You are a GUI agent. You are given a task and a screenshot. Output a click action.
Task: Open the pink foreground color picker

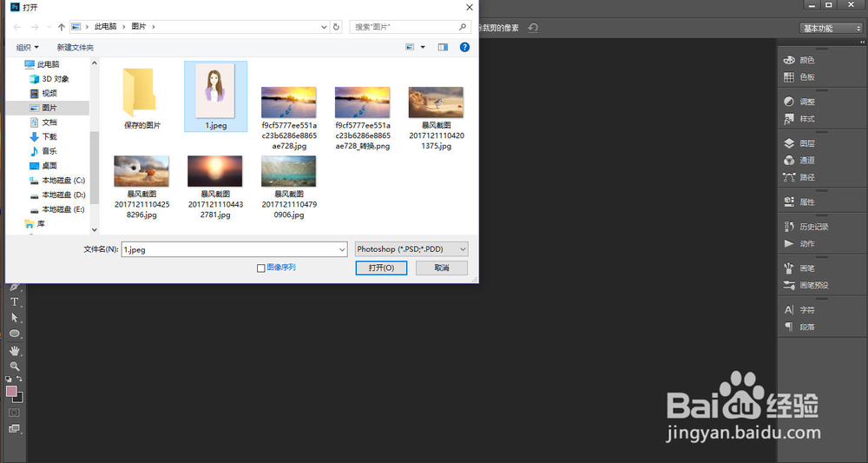click(x=11, y=391)
